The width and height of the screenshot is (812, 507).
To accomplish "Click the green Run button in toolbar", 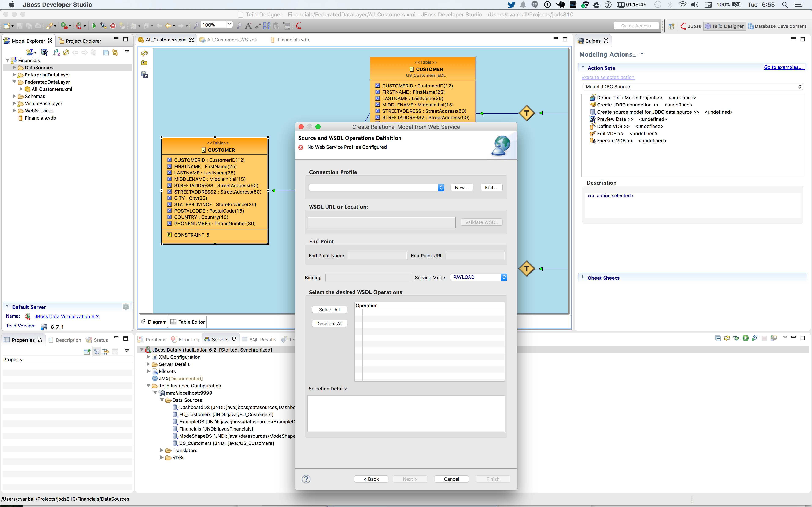I will click(x=94, y=26).
